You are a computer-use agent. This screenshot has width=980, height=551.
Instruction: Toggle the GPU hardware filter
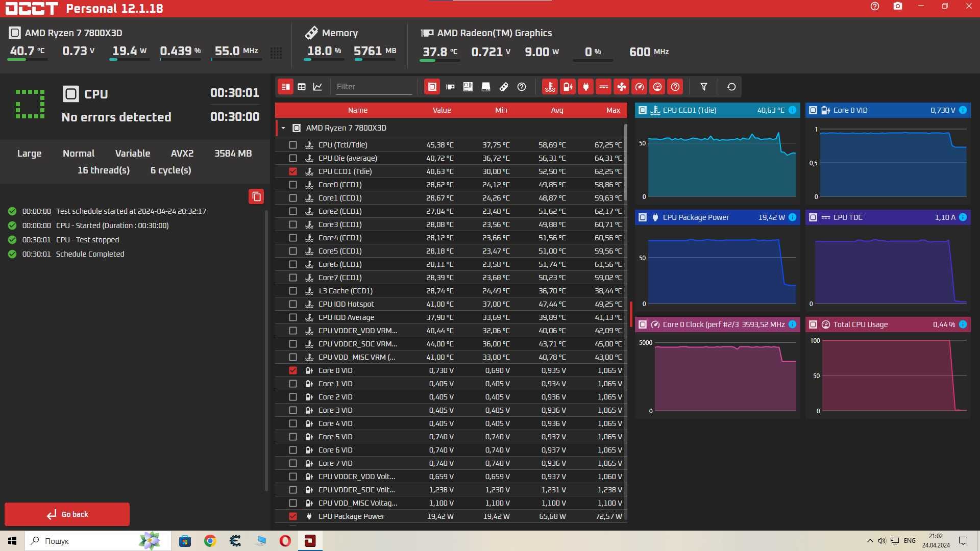(450, 87)
